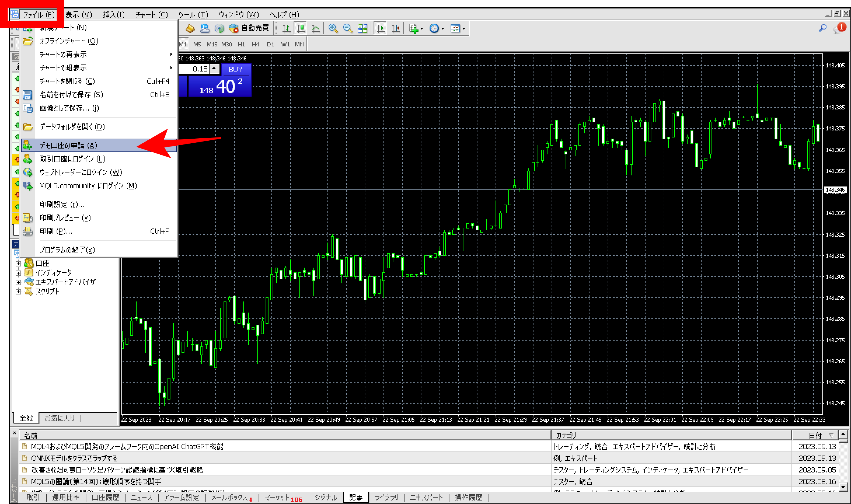Switch chart to bar chart icon

(x=286, y=28)
